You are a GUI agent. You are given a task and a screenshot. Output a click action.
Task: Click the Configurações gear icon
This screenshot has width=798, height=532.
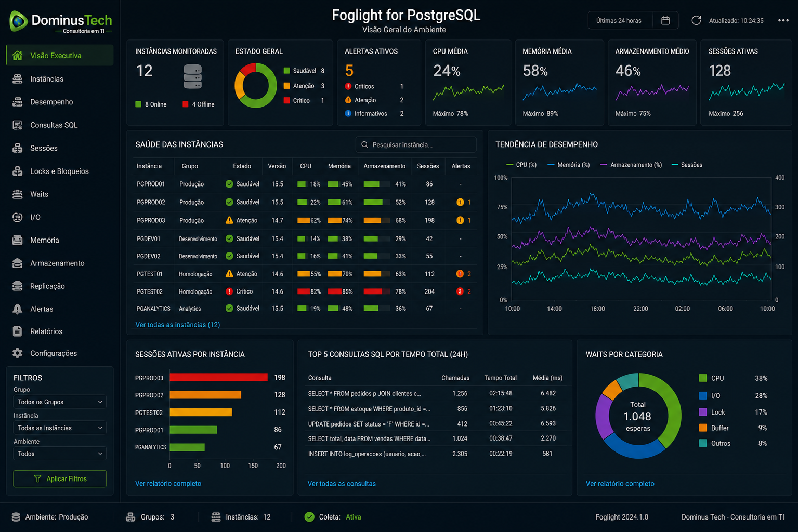tap(17, 353)
